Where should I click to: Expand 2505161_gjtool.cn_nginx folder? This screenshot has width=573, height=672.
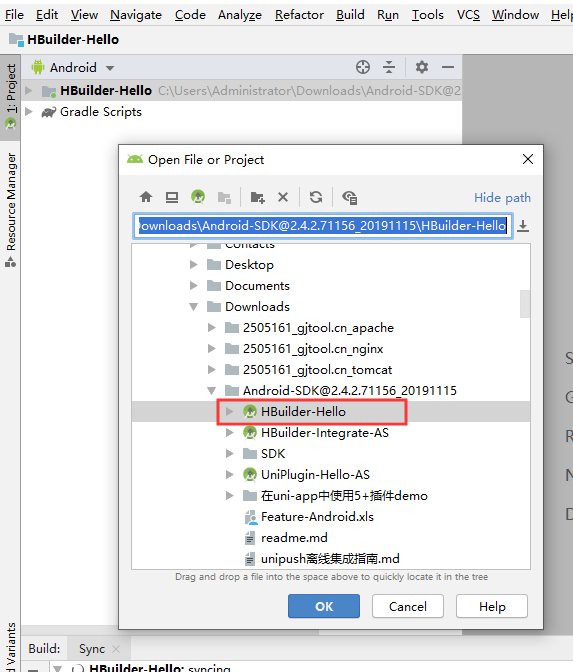[212, 348]
